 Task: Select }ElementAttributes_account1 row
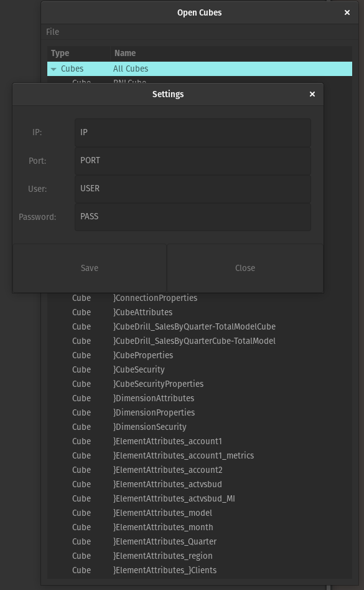(200, 441)
